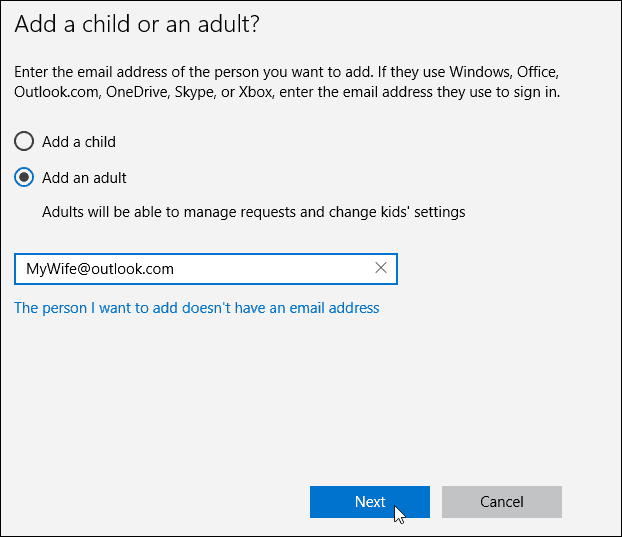Click the Adults will be able to manage requests note
The width and height of the screenshot is (622, 537).
[x=253, y=212]
